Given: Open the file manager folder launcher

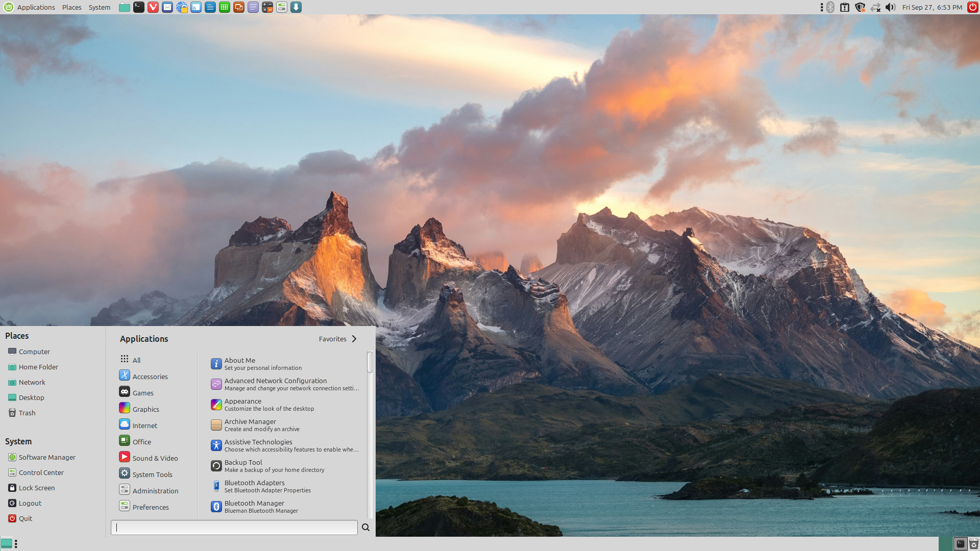Looking at the screenshot, I should 124,7.
